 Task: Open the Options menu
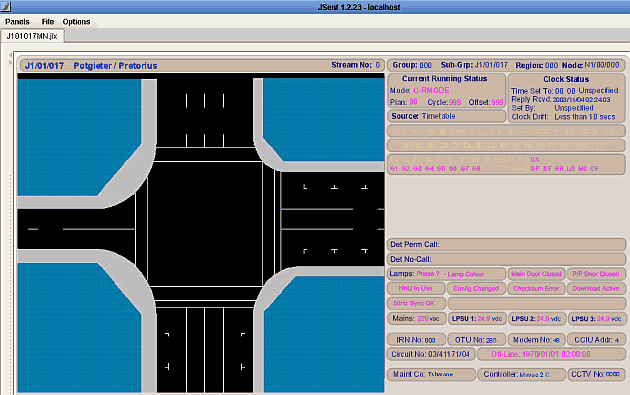(76, 22)
